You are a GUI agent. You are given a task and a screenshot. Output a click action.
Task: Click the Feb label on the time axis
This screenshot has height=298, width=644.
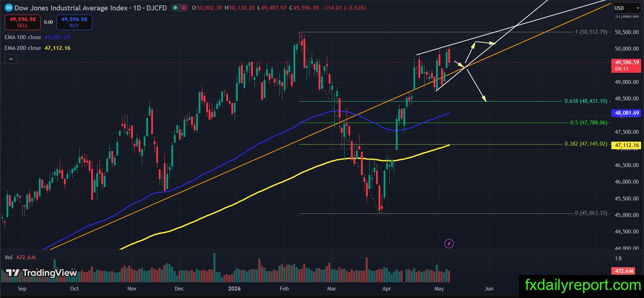click(x=284, y=289)
